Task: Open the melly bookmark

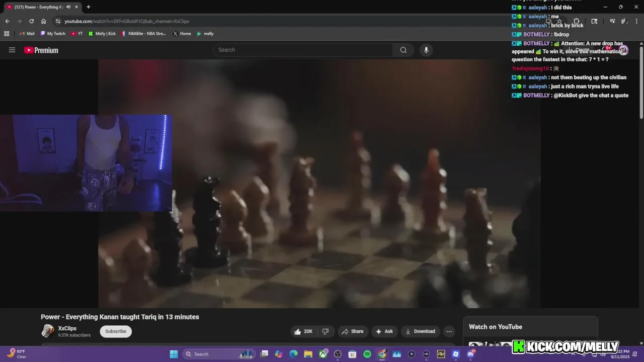Action: tap(205, 34)
